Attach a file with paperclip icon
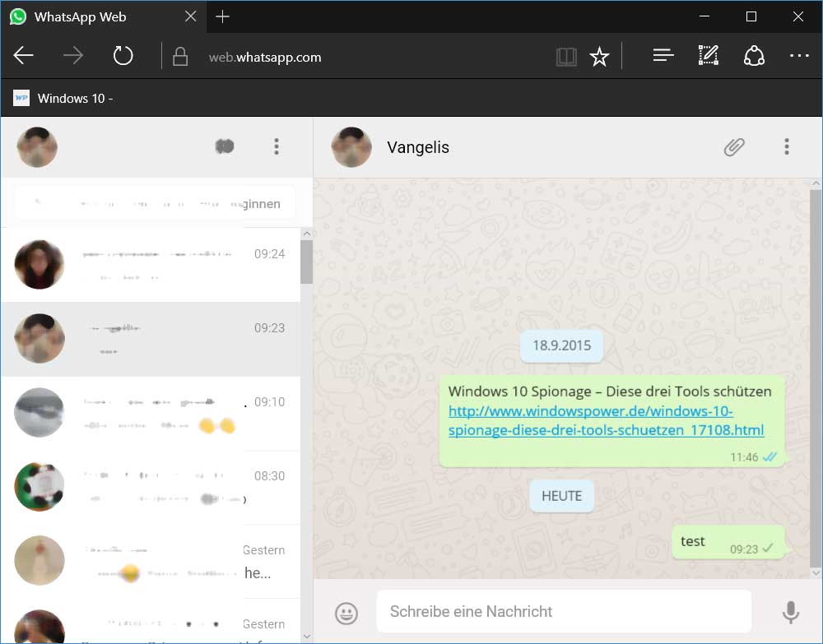Image resolution: width=823 pixels, height=644 pixels. tap(734, 147)
